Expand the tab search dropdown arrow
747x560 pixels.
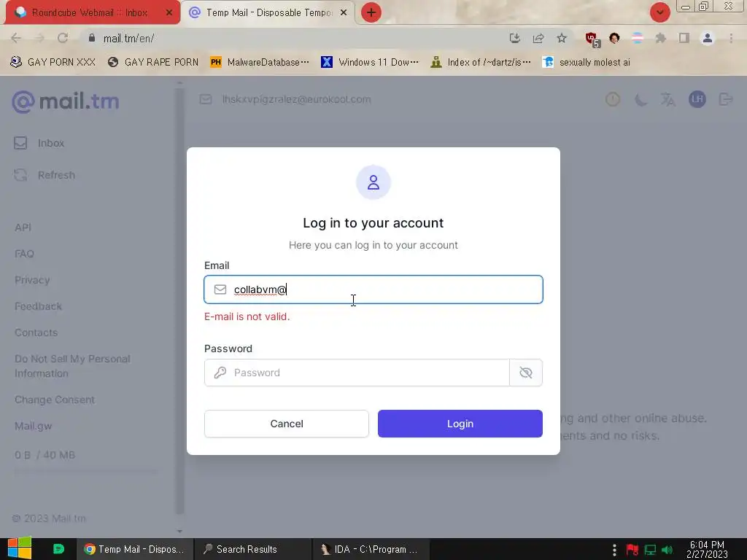pyautogui.click(x=659, y=12)
